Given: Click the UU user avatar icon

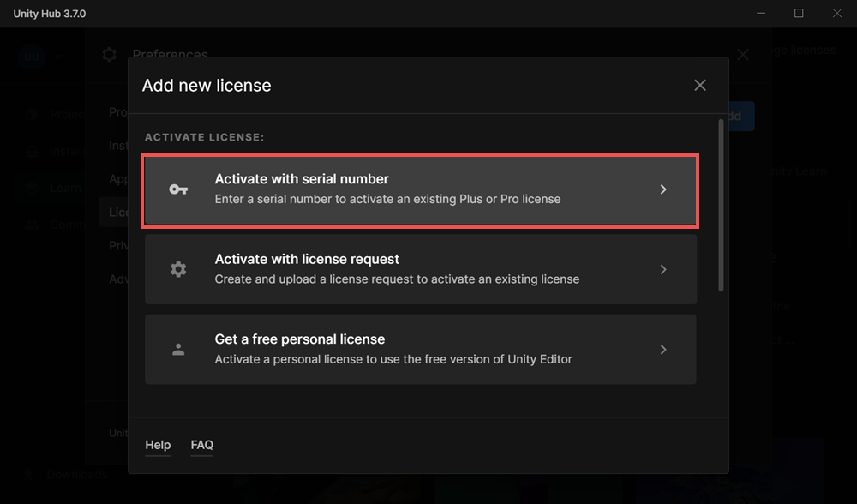Looking at the screenshot, I should point(32,57).
